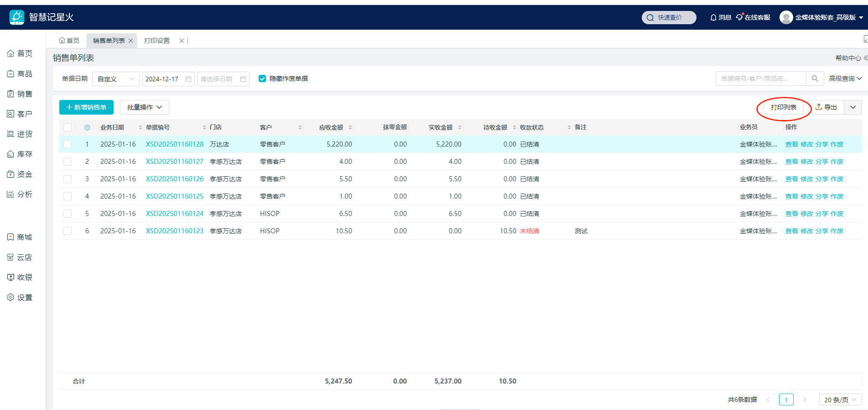The width and height of the screenshot is (868, 410).
Task: Open 分析 in the left sidebar
Action: 20,194
